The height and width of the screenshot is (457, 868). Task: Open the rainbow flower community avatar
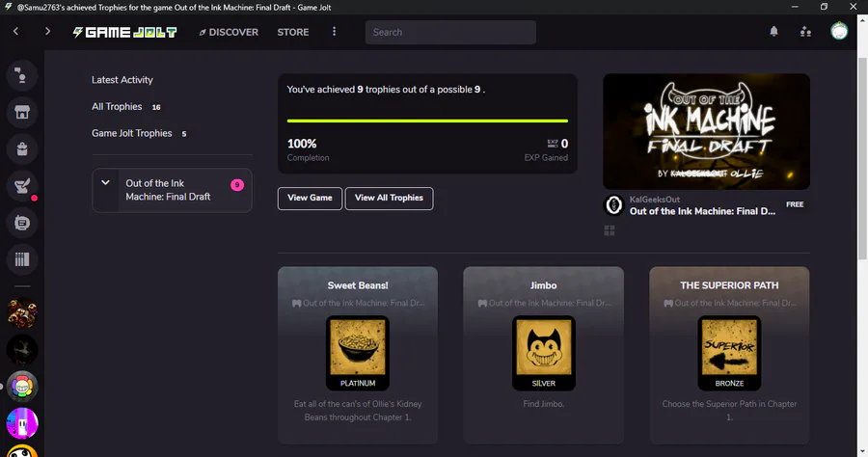point(22,387)
